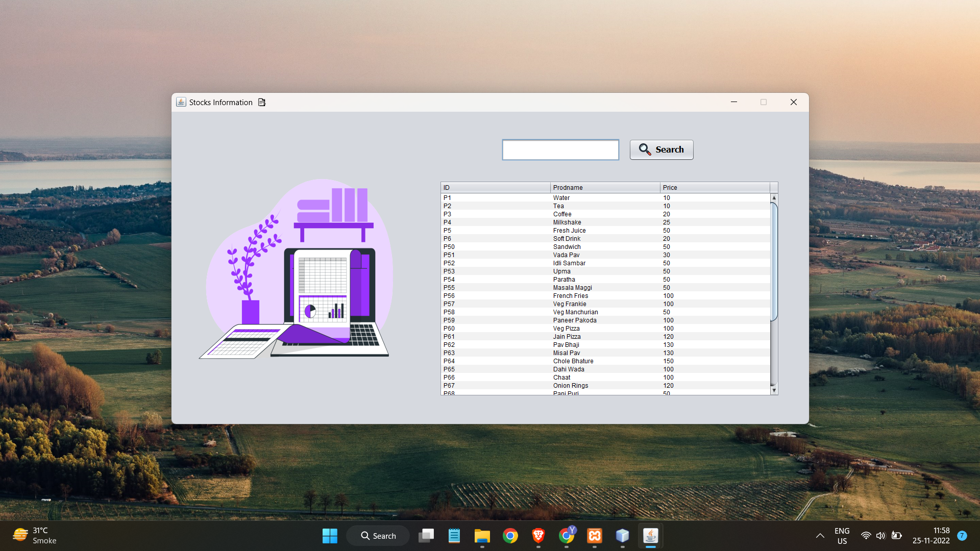Open the Task View icon
The height and width of the screenshot is (551, 980).
coord(426,536)
